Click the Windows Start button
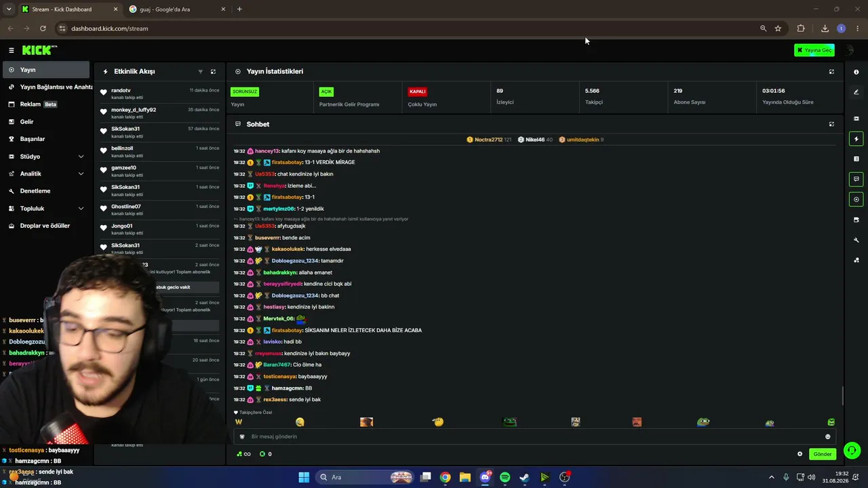The image size is (868, 488). 304,477
